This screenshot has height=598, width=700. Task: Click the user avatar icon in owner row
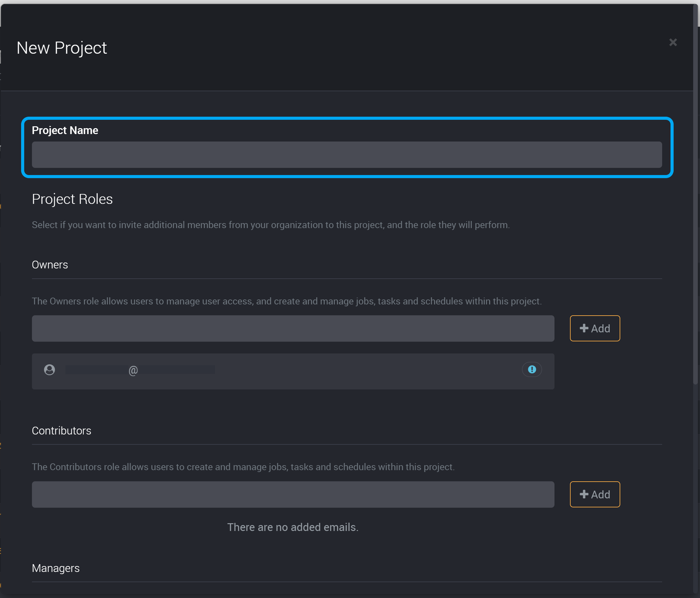click(x=49, y=370)
